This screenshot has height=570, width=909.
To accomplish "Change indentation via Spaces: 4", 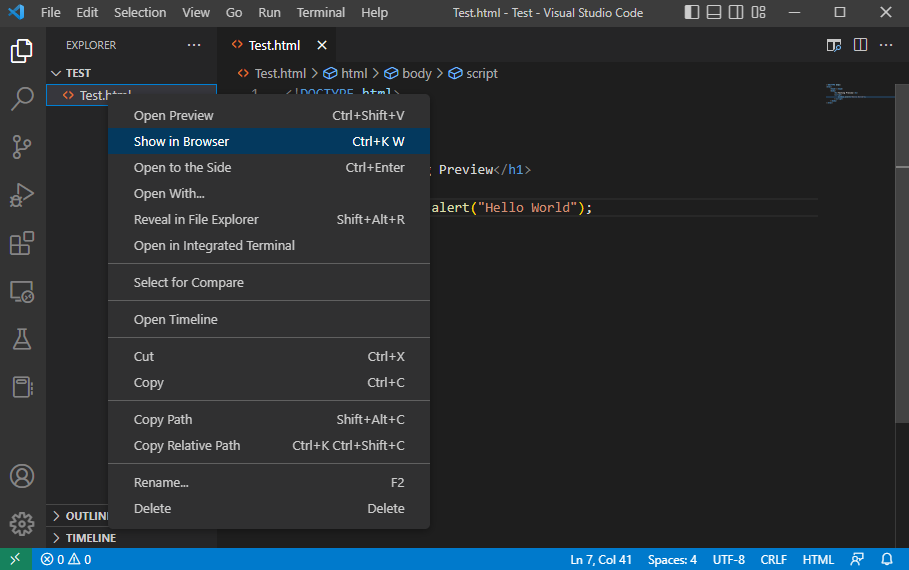I will coord(672,560).
